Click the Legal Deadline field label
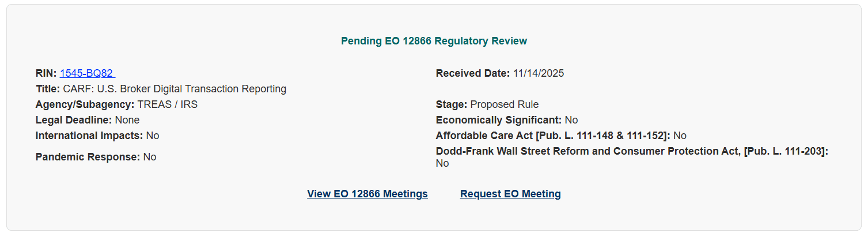 (74, 120)
